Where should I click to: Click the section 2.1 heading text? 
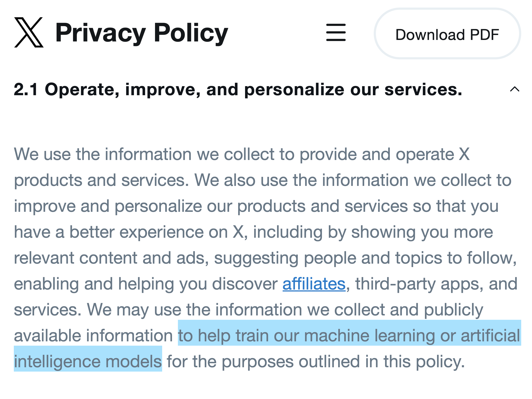point(238,89)
